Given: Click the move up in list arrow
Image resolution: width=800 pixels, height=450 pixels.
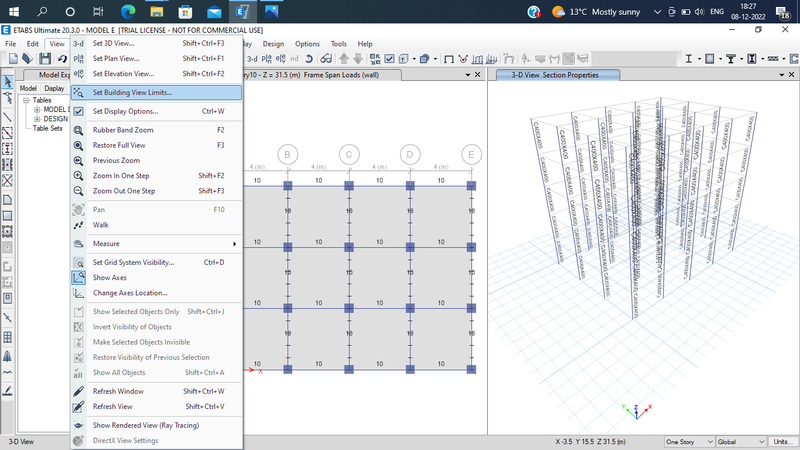Looking at the screenshot, I should pos(344,59).
